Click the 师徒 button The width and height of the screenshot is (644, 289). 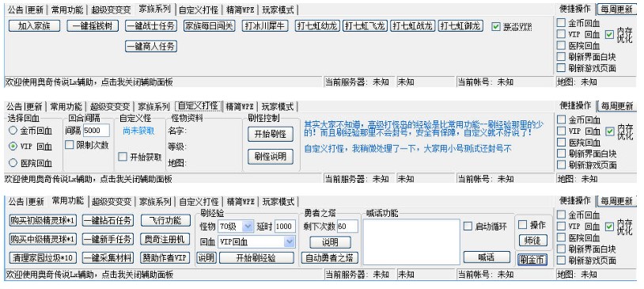tap(532, 240)
